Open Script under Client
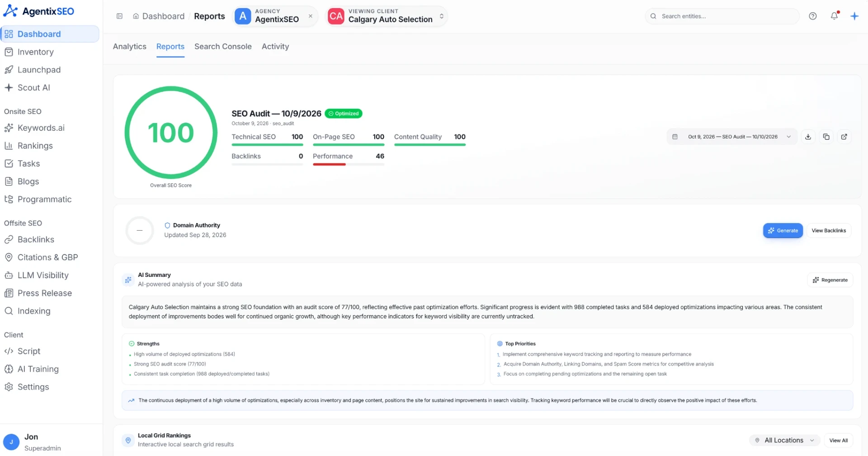868x456 pixels. [x=50, y=351]
